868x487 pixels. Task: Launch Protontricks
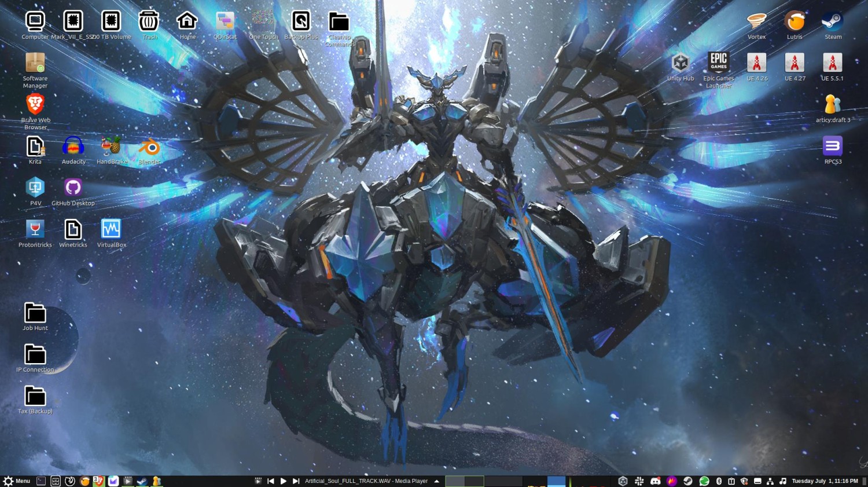point(35,233)
